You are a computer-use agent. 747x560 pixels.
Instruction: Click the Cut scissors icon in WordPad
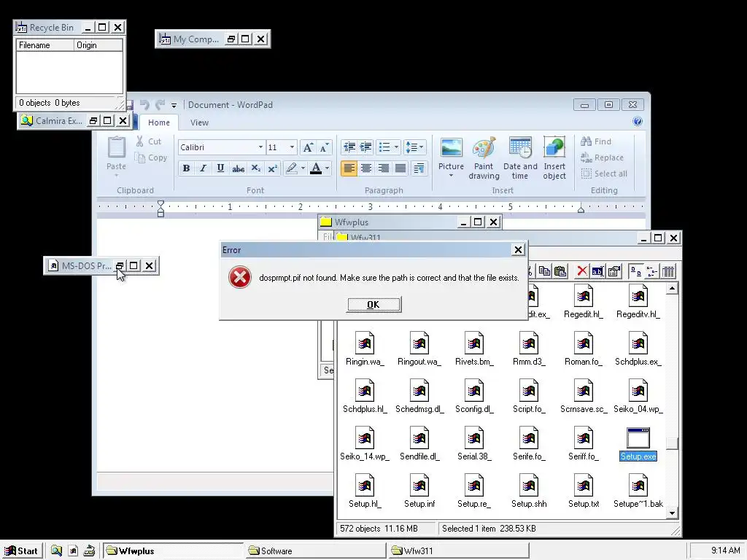click(x=139, y=141)
